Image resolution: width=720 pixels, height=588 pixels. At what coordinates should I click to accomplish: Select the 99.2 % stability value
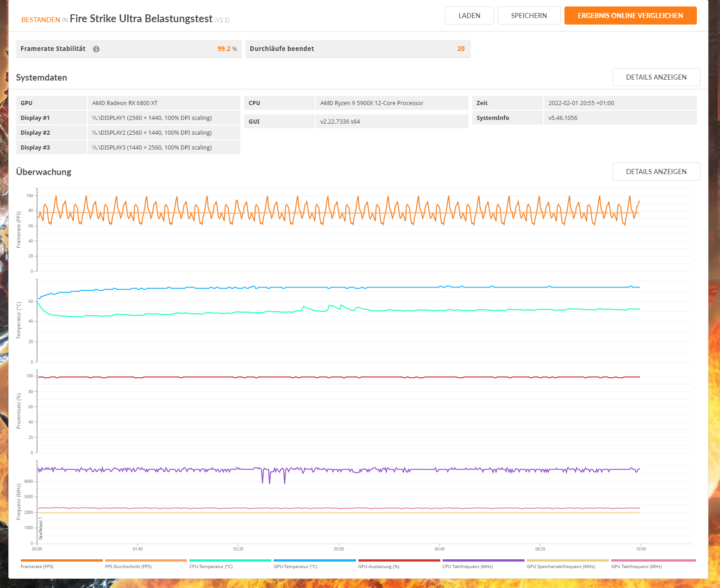tap(227, 49)
